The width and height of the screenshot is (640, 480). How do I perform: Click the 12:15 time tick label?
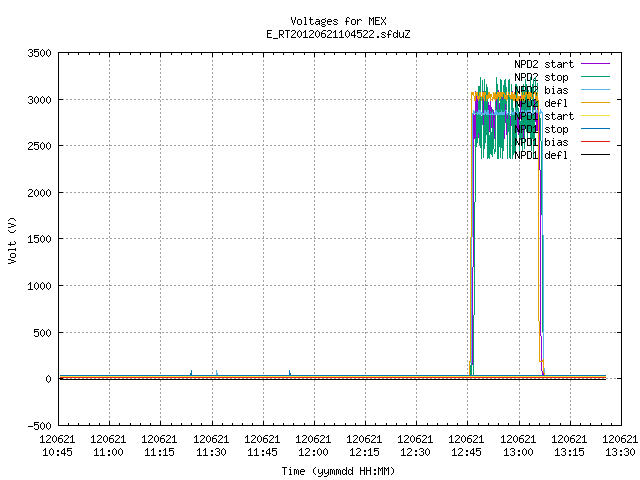tap(364, 453)
